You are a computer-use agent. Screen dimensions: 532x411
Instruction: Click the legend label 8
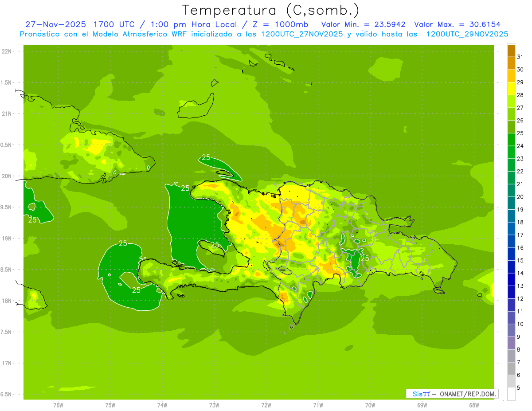point(519,349)
